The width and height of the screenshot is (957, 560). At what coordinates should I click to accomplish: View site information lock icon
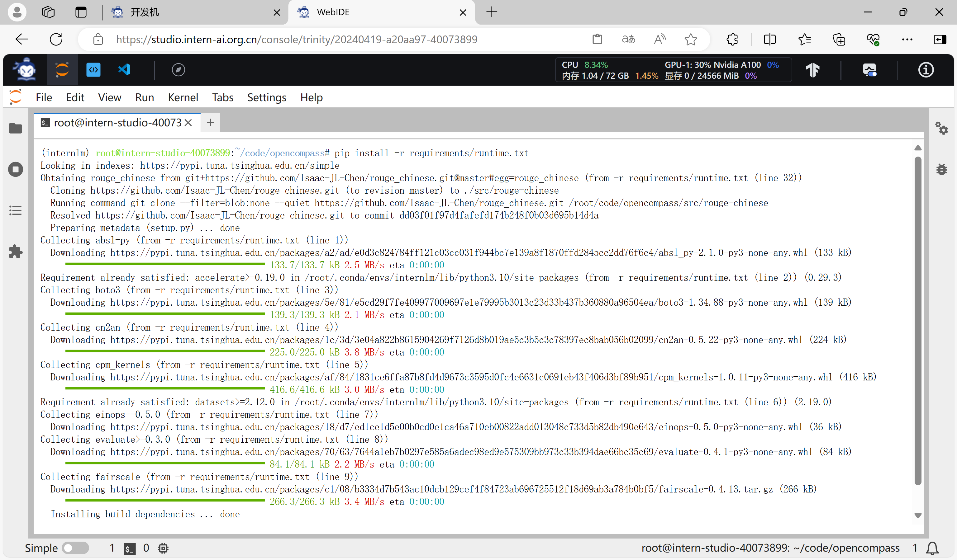[x=98, y=39]
